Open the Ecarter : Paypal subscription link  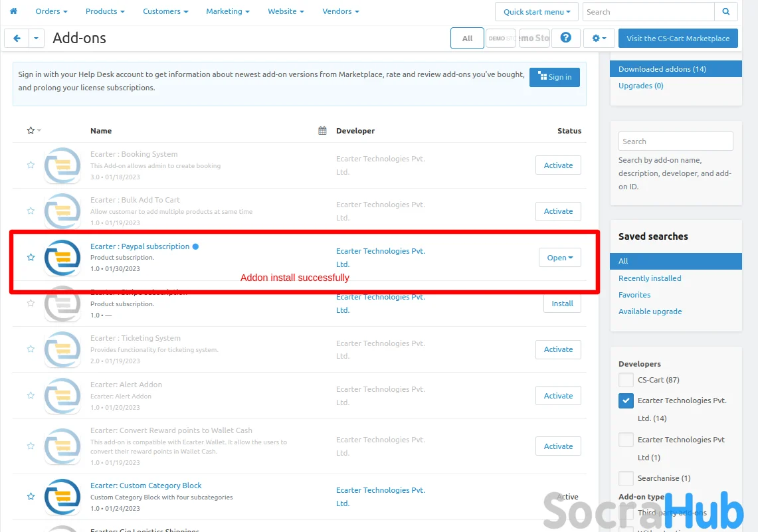(140, 246)
